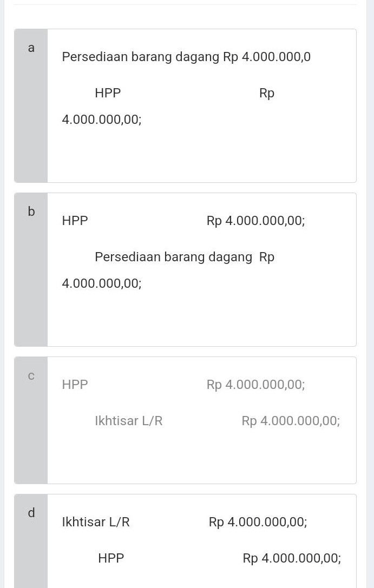Click the indented HPP text in option d
This screenshot has height=588, width=374.
tap(111, 558)
